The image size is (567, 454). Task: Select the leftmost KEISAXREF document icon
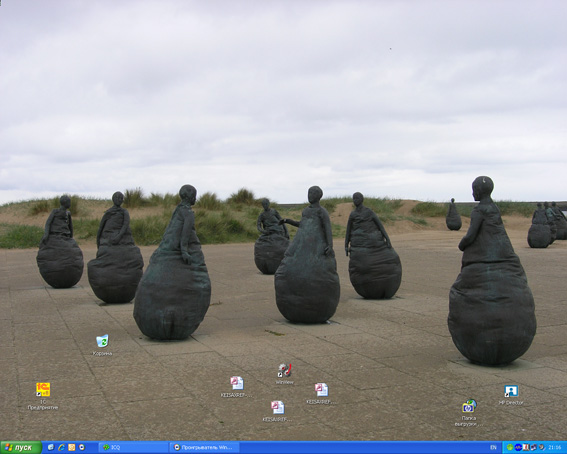(x=236, y=387)
